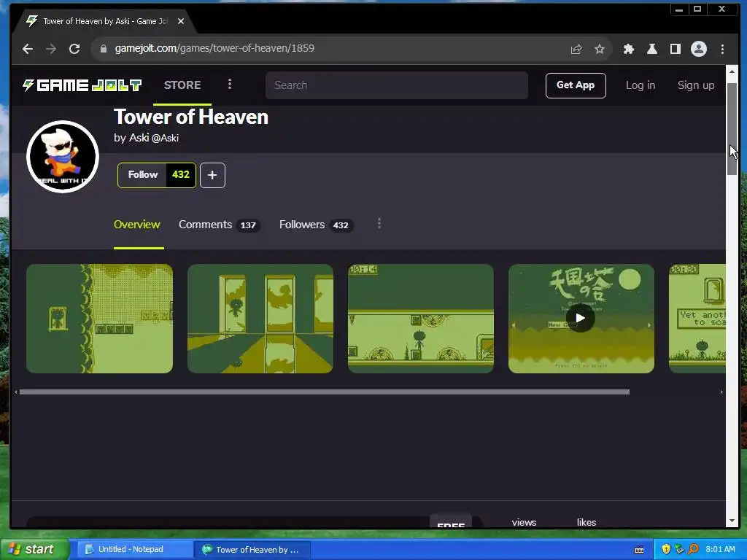Click the media scrollbar left arrow
This screenshot has width=747, height=560.
click(16, 392)
